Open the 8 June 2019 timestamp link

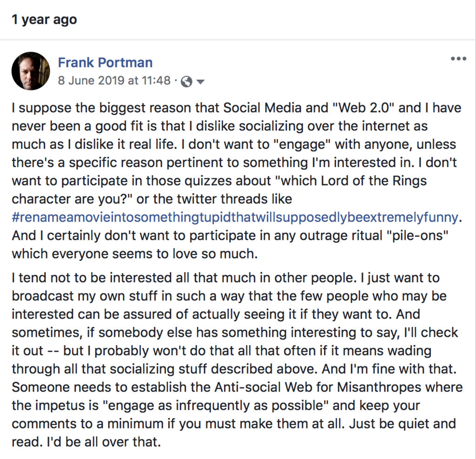coord(114,80)
